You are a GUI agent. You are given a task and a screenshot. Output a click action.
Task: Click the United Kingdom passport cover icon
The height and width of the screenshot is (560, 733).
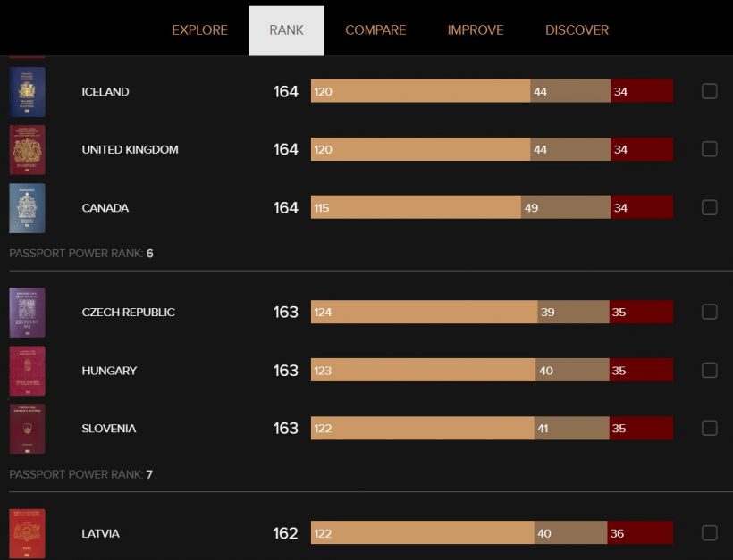pyautogui.click(x=27, y=150)
